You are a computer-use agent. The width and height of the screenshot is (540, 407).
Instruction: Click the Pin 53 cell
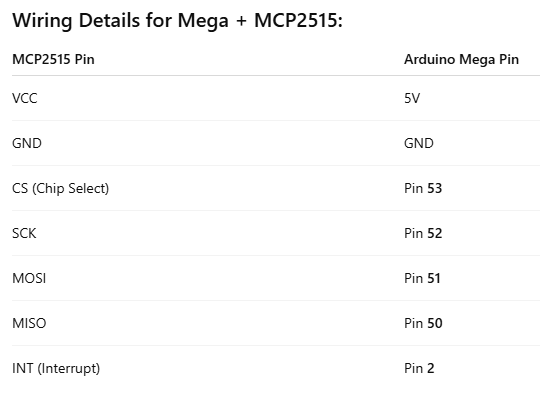423,188
